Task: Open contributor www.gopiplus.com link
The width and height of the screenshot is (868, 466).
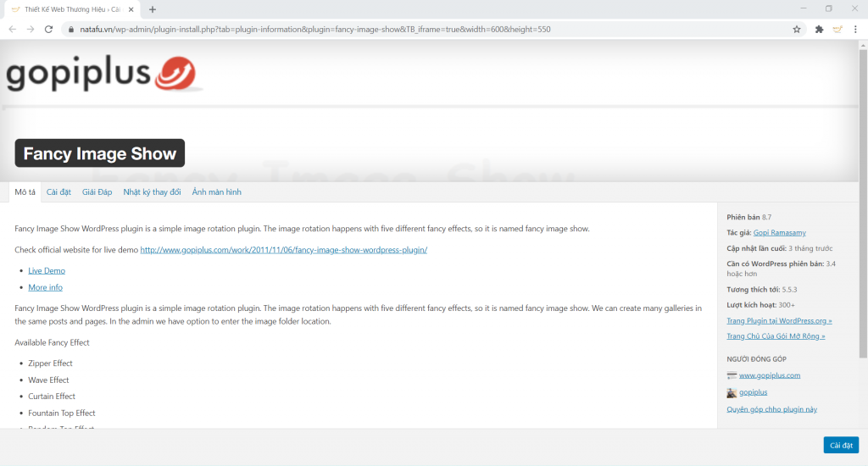Action: [770, 375]
